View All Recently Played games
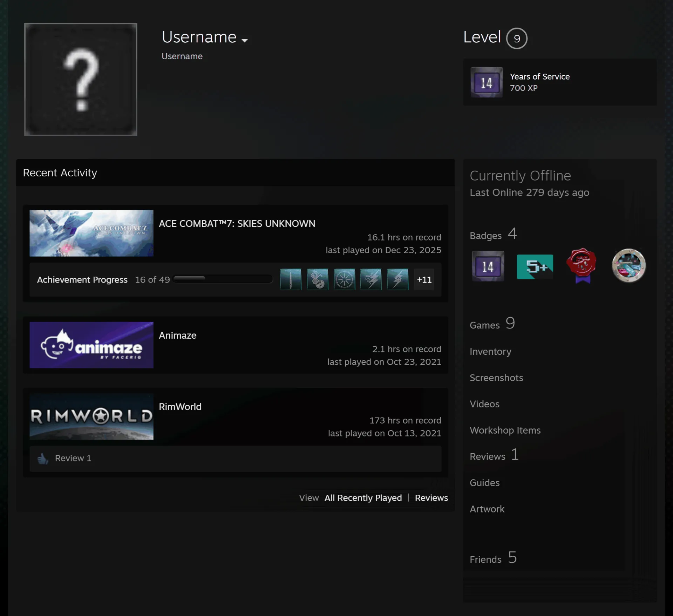673x616 pixels. 363,498
